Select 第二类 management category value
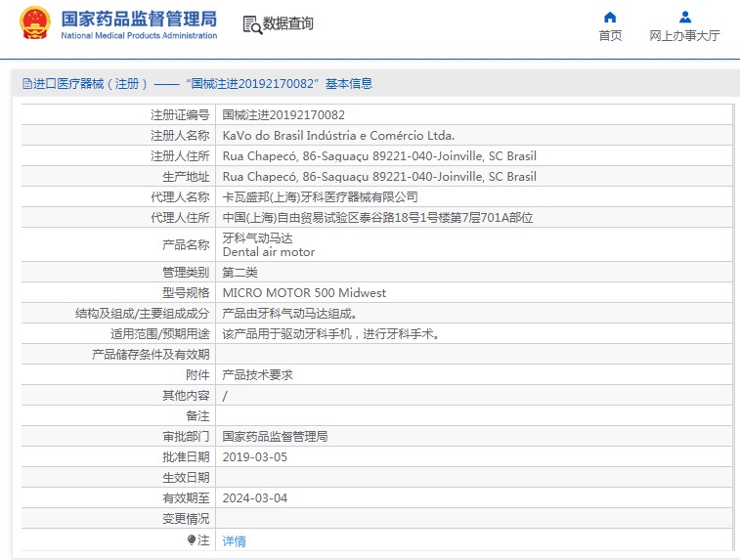 (x=240, y=273)
